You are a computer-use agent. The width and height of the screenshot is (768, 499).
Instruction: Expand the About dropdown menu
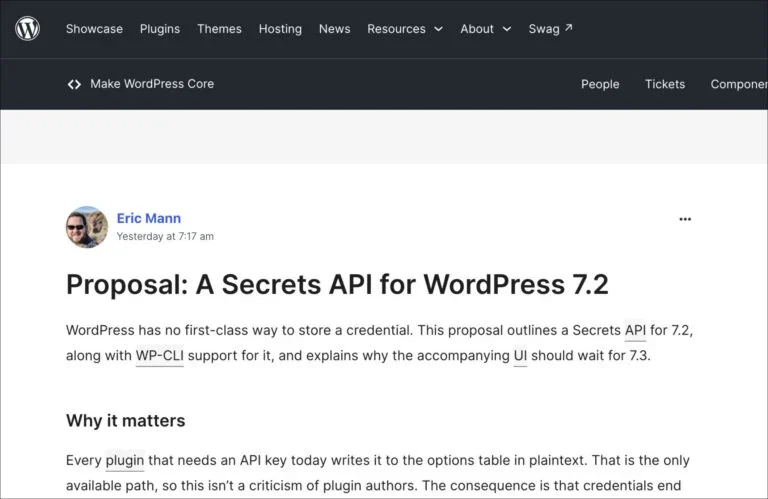point(485,29)
